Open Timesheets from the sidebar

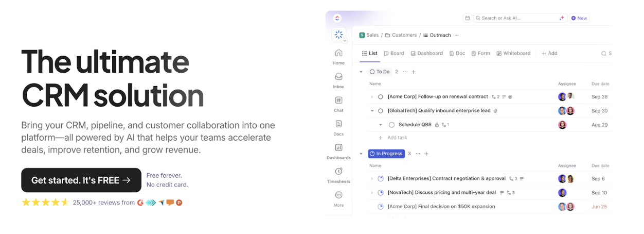point(338,172)
